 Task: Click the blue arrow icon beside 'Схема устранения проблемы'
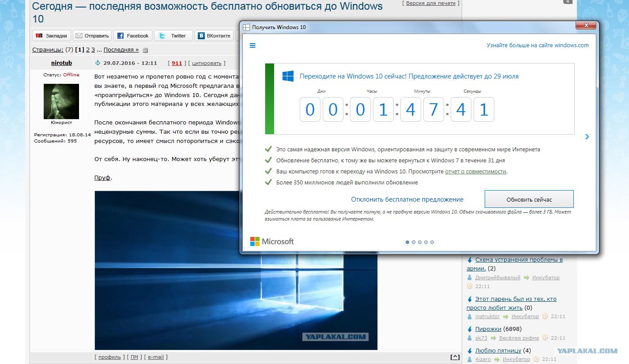[470, 260]
